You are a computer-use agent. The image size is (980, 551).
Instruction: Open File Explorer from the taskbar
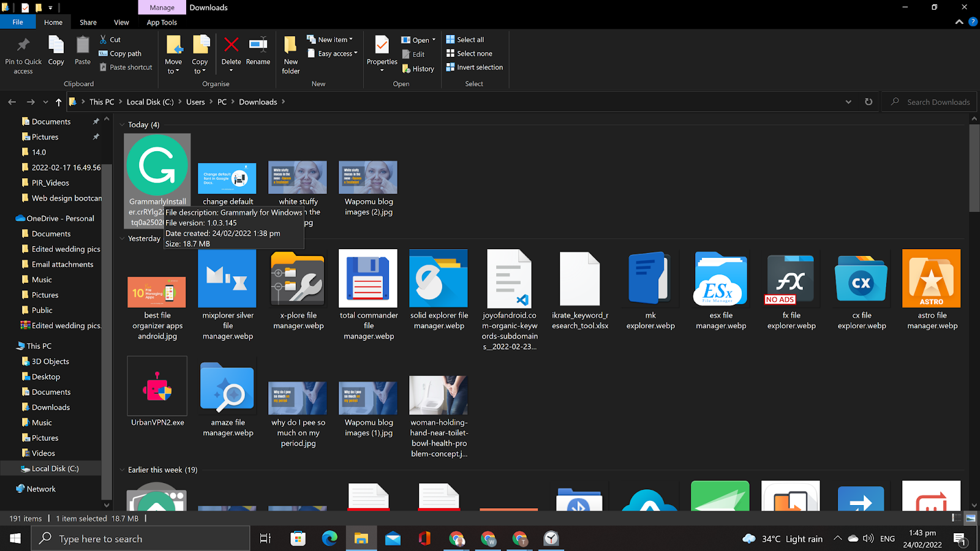(x=361, y=539)
